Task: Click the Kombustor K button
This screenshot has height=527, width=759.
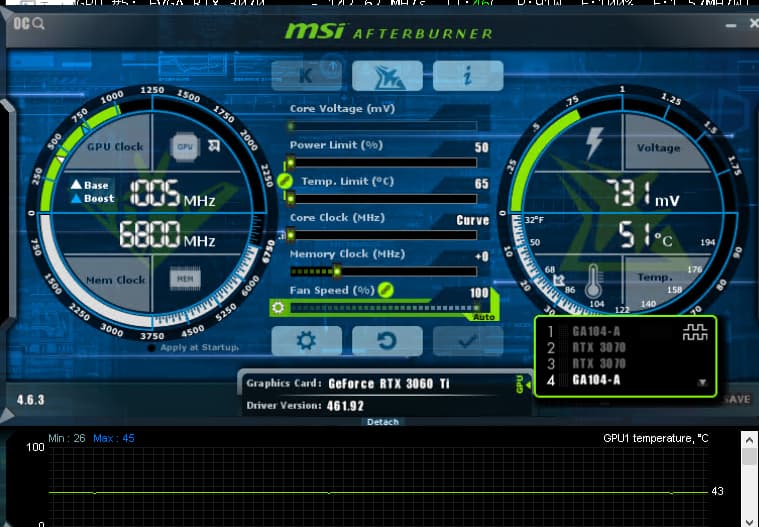Action: click(306, 75)
